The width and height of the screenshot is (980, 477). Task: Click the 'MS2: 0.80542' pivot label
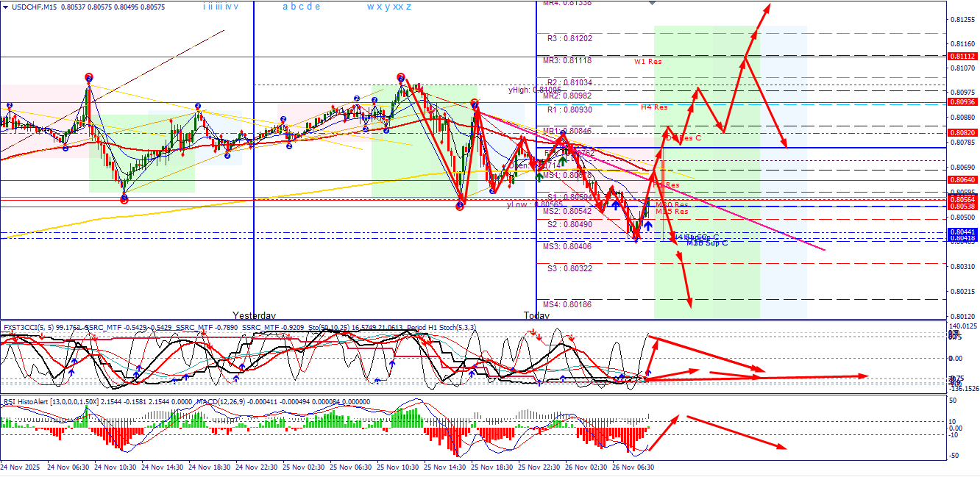tap(567, 211)
